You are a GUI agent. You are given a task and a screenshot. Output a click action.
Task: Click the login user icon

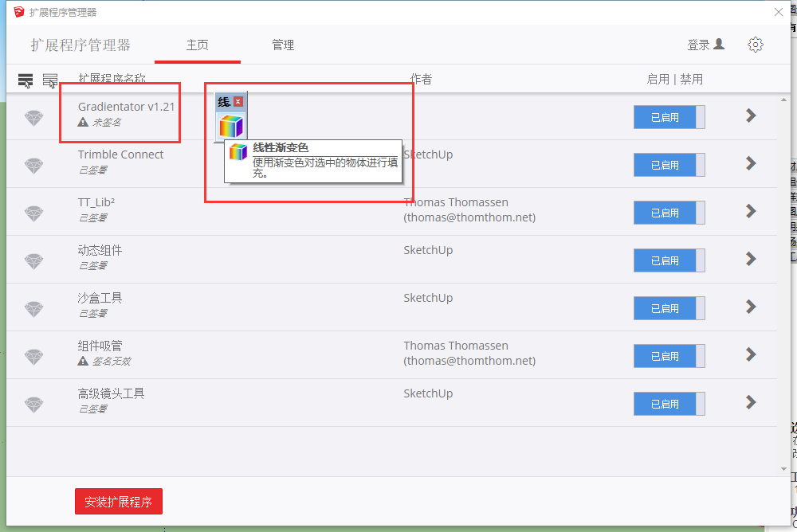pyautogui.click(x=719, y=45)
